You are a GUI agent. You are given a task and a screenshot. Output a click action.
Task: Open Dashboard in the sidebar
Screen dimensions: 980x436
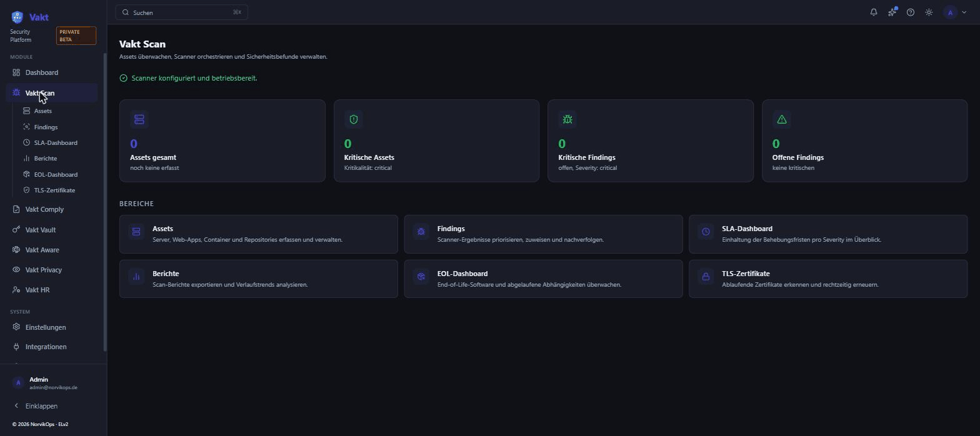52,72
